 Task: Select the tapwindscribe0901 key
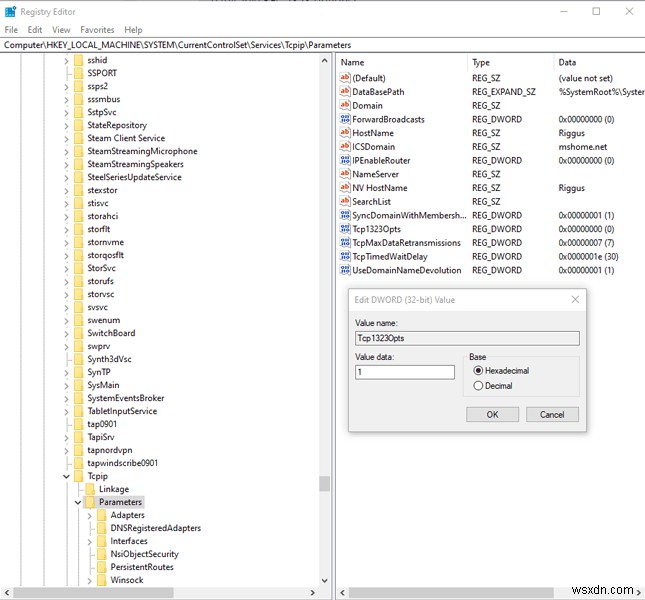[122, 463]
